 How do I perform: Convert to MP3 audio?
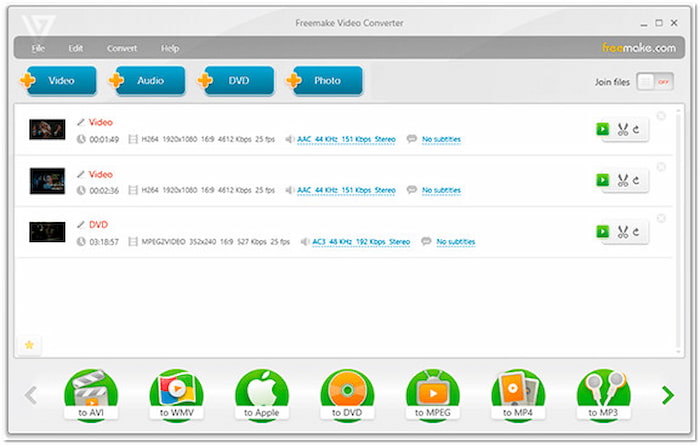[603, 395]
